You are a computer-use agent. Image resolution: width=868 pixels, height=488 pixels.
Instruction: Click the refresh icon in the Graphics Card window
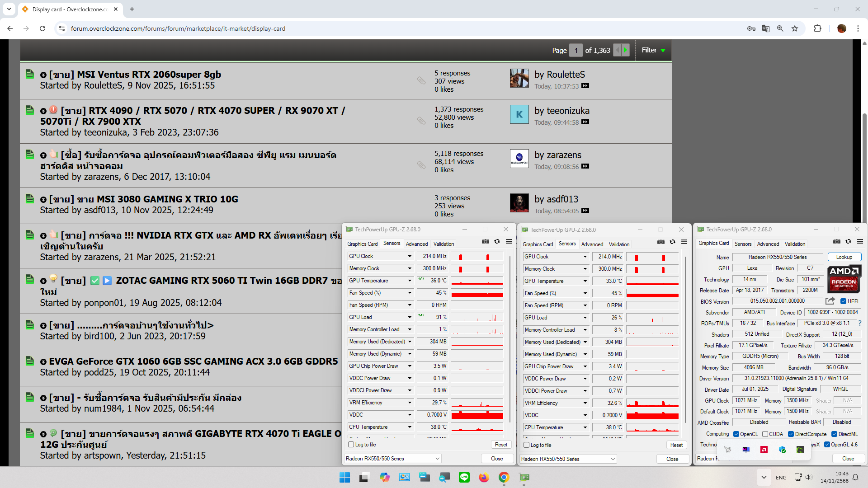849,241
